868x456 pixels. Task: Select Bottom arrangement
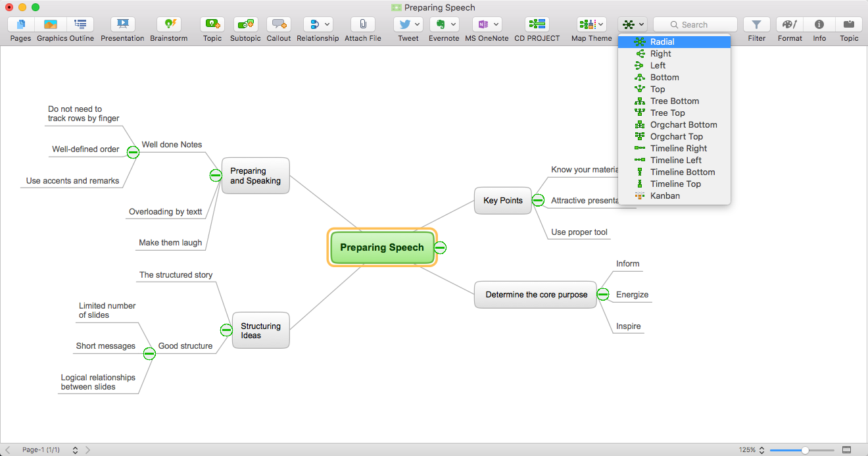674,77
